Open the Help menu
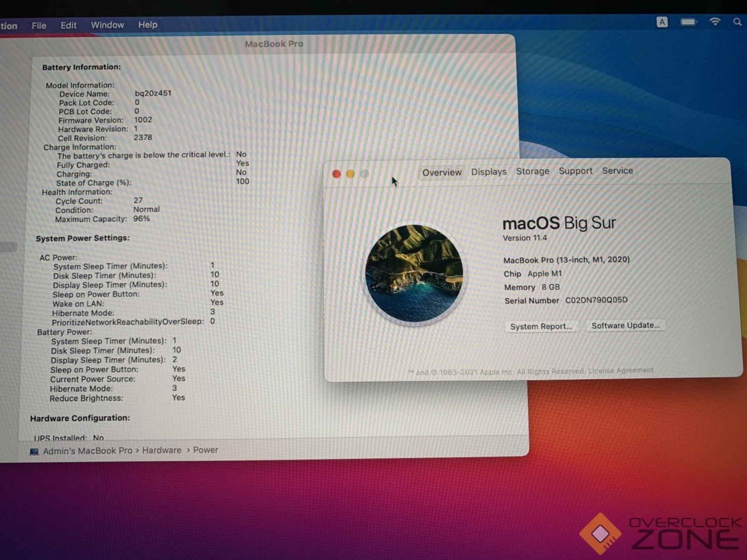The height and width of the screenshot is (560, 747). coord(148,25)
